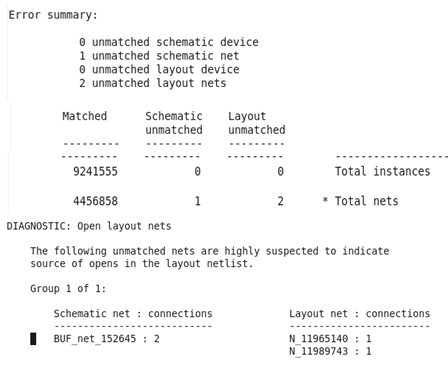
Task: Click the Schematic unmatched column header
Action: (174, 123)
